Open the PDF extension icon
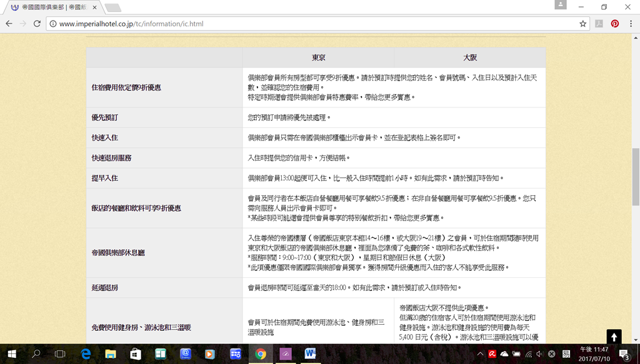Screen dimensions: 640x364 coord(599,24)
